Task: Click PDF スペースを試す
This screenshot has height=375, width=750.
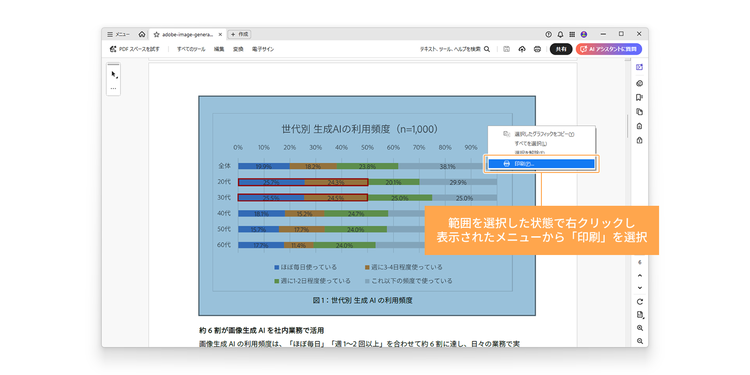Action: pos(134,49)
